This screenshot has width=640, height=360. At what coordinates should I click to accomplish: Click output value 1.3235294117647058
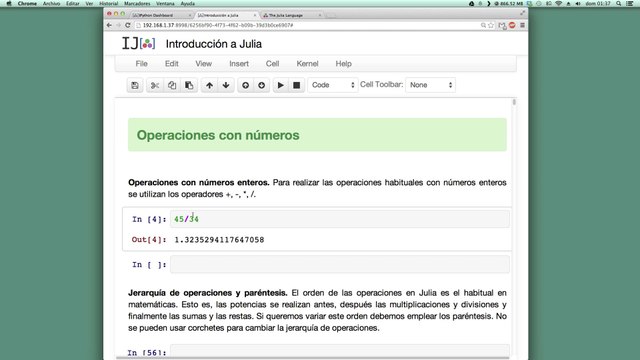pyautogui.click(x=219, y=240)
